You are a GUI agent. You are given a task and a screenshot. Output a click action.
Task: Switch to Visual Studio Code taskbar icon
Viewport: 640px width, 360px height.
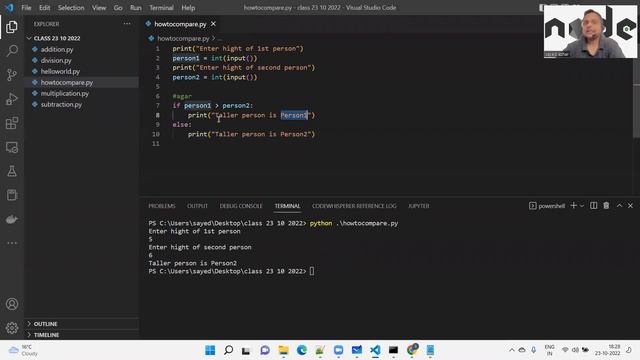(375, 350)
